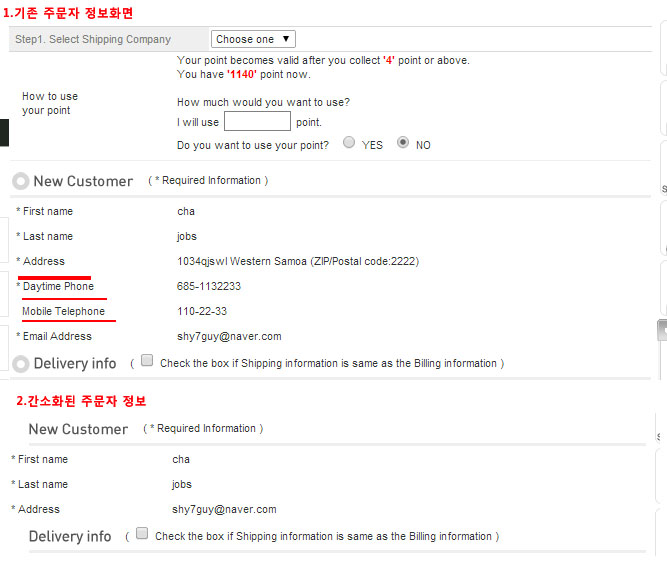Open the "Choose one" shipping company dropdown
667x563 pixels.
pos(253,39)
